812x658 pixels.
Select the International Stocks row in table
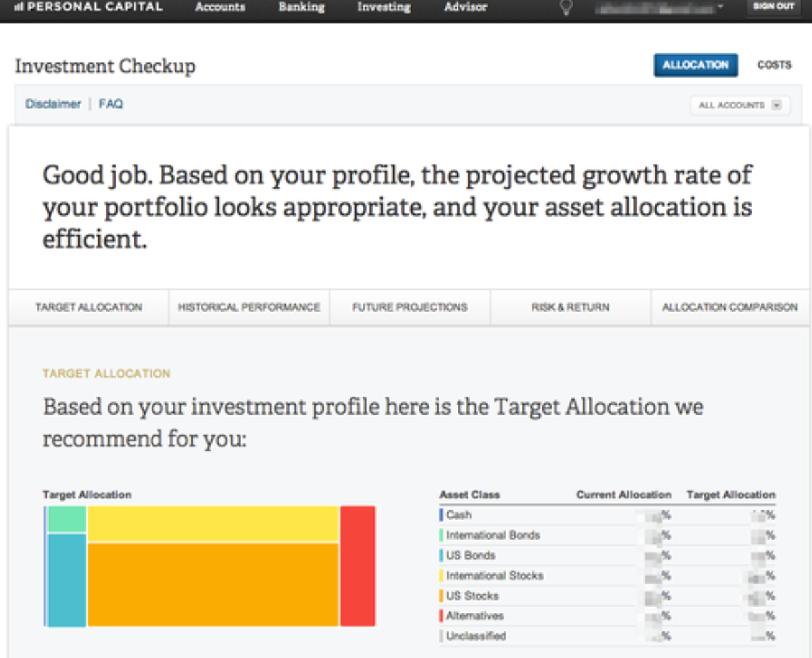tap(494, 576)
